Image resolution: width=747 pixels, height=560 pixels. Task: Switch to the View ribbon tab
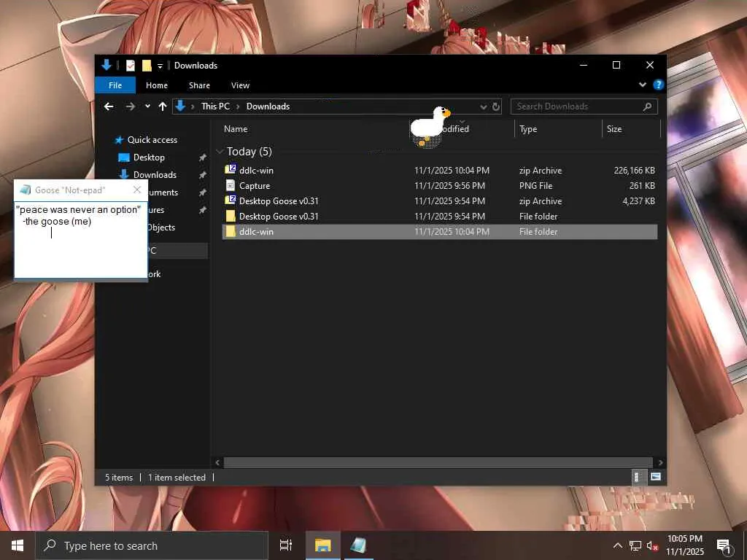point(240,85)
